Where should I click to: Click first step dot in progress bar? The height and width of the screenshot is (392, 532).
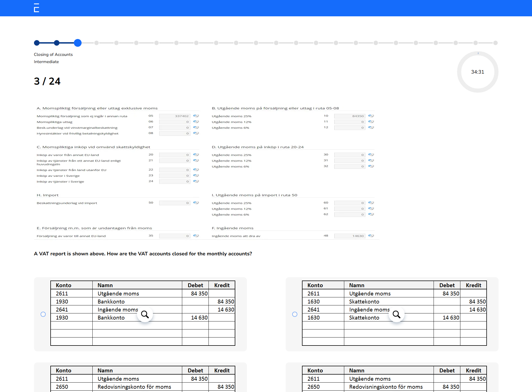(x=37, y=43)
